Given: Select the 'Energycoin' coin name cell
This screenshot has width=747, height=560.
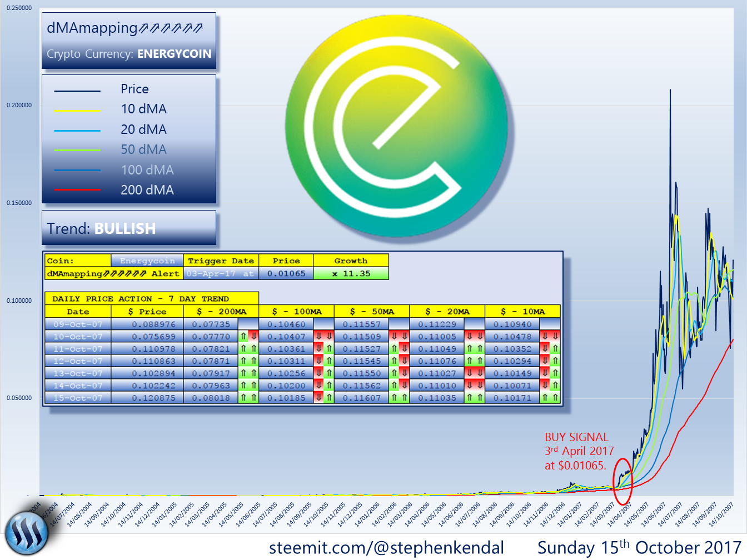Looking at the screenshot, I should point(147,261).
